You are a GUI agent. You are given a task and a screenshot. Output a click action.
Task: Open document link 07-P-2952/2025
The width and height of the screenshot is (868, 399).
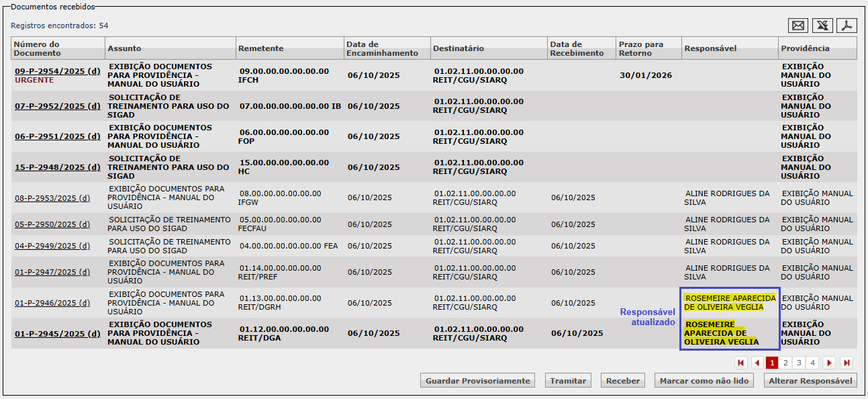click(57, 106)
